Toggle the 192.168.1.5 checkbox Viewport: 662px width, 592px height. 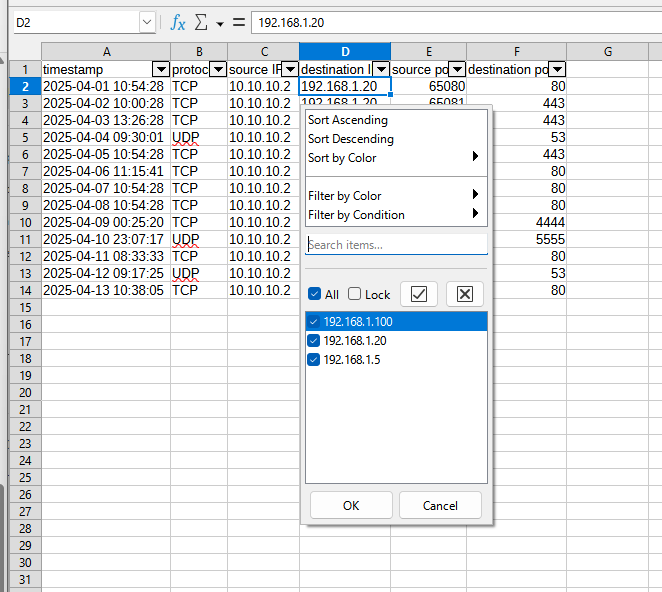point(314,360)
